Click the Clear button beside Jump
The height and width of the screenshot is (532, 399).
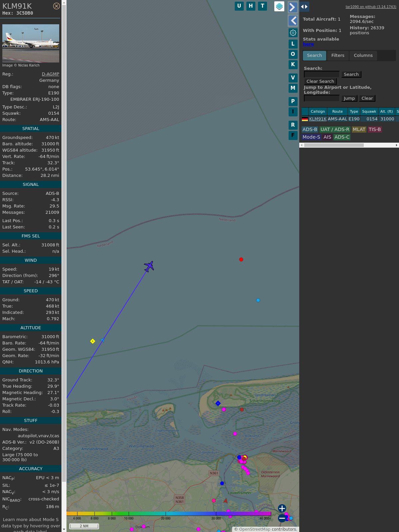click(367, 98)
